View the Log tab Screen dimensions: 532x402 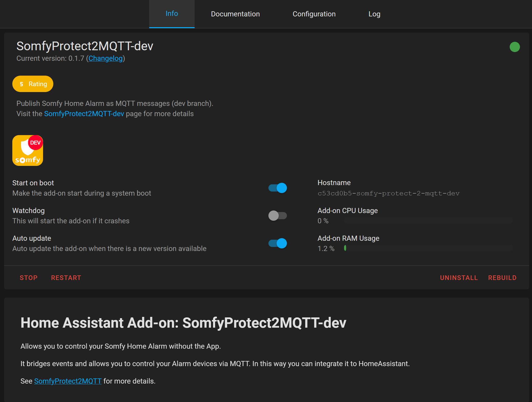point(375,14)
